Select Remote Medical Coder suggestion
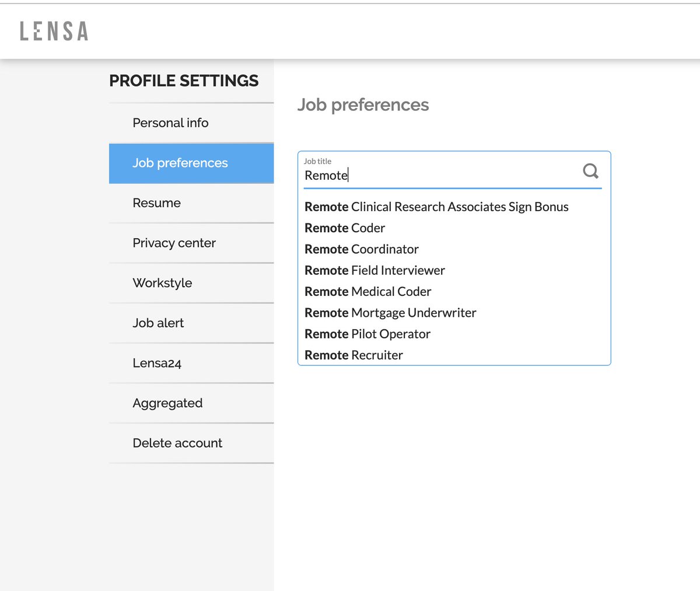 454,292
